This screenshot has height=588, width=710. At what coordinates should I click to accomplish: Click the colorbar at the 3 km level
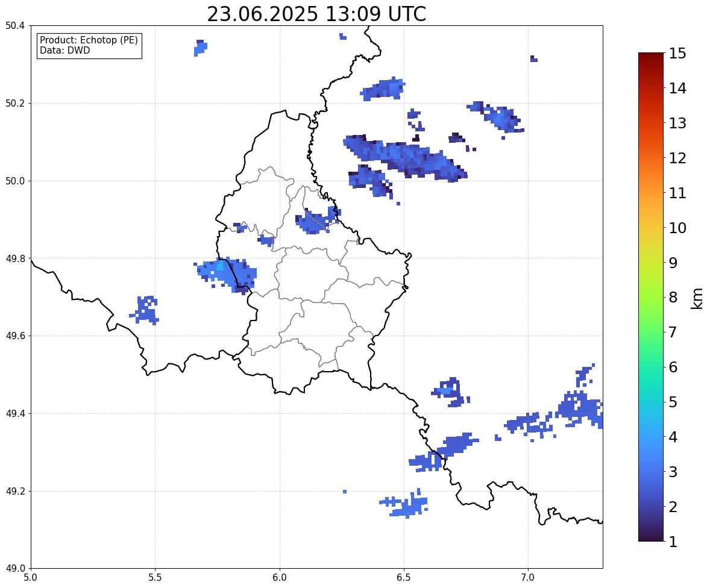pyautogui.click(x=651, y=472)
